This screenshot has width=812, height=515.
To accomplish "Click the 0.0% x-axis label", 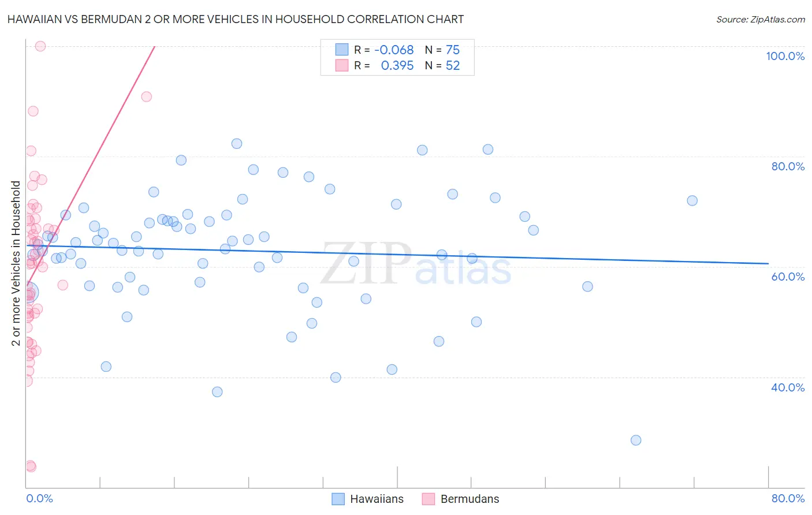I will coord(39,498).
